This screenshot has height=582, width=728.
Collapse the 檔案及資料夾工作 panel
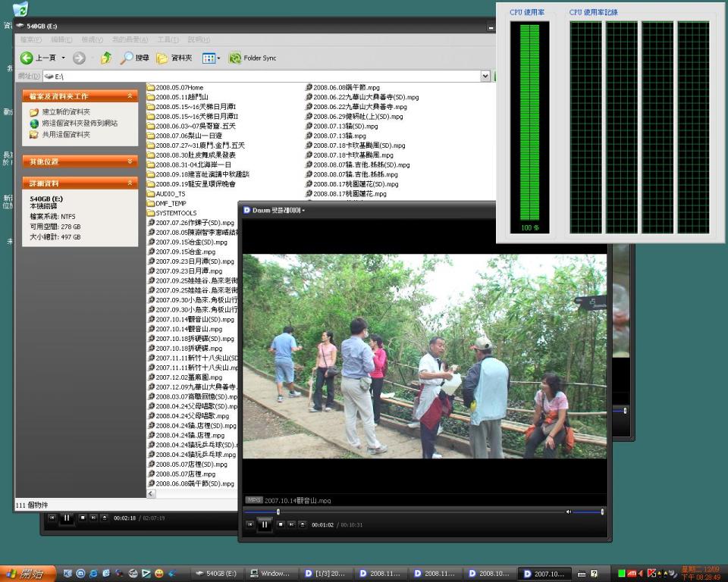(x=130, y=96)
